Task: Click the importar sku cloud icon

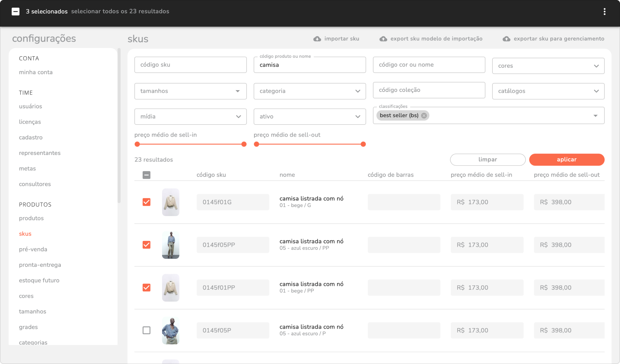Action: click(x=317, y=39)
